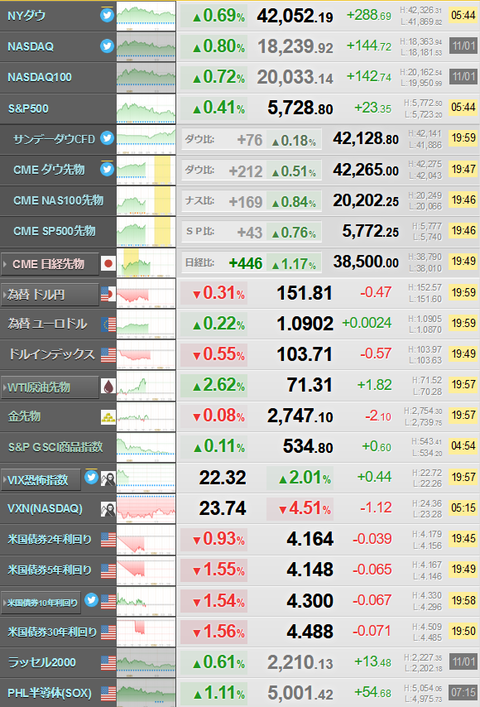Open the 為替 ユーロドル label

[x=47, y=324]
